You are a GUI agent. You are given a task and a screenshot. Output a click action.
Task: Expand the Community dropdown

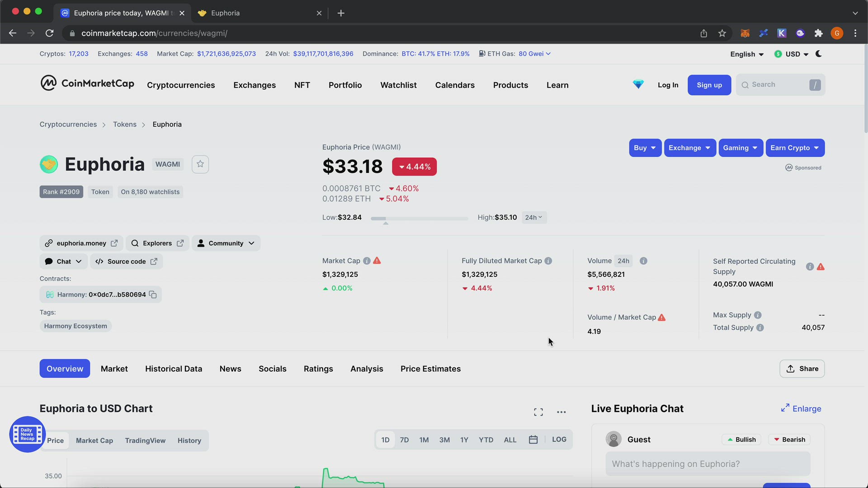click(x=226, y=243)
